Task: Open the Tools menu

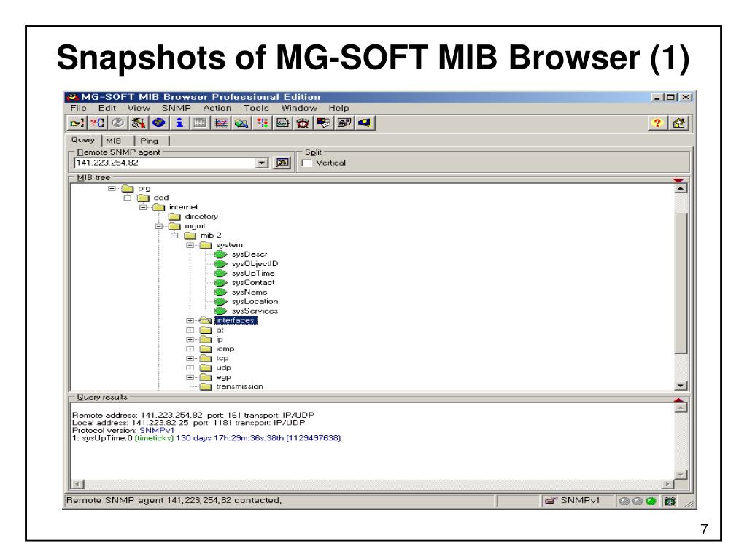Action: point(256,108)
